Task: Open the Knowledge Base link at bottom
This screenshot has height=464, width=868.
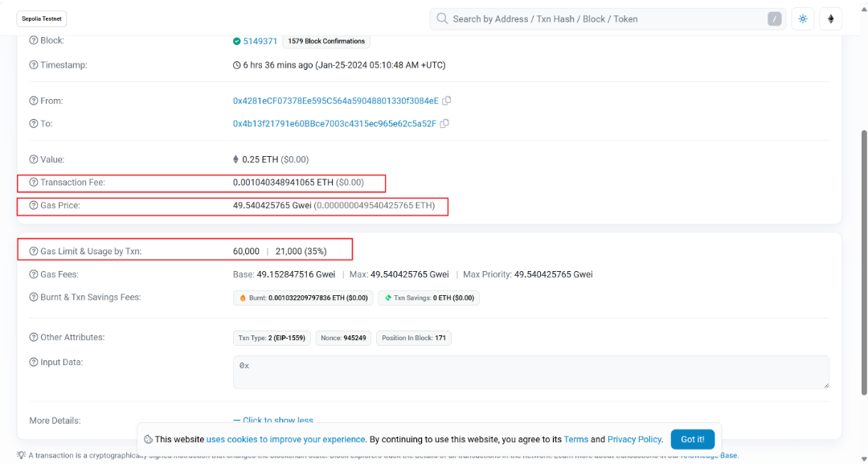Action: tap(709, 455)
